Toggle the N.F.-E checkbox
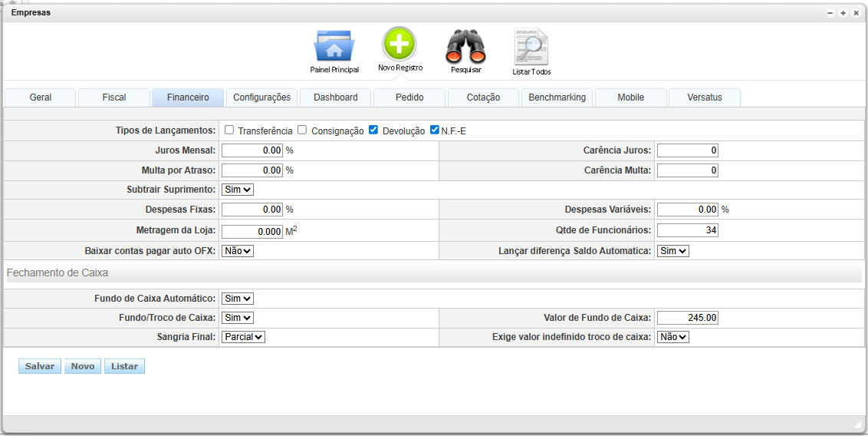 tap(435, 130)
